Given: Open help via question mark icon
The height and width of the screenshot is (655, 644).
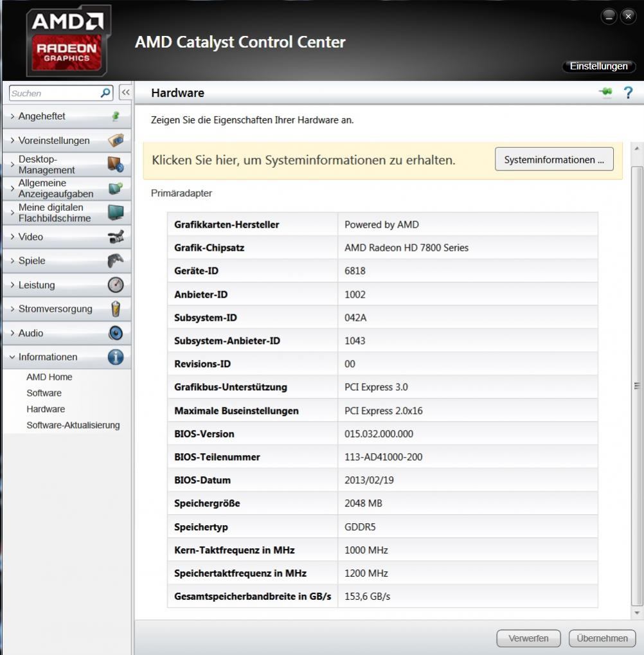Looking at the screenshot, I should pyautogui.click(x=628, y=93).
